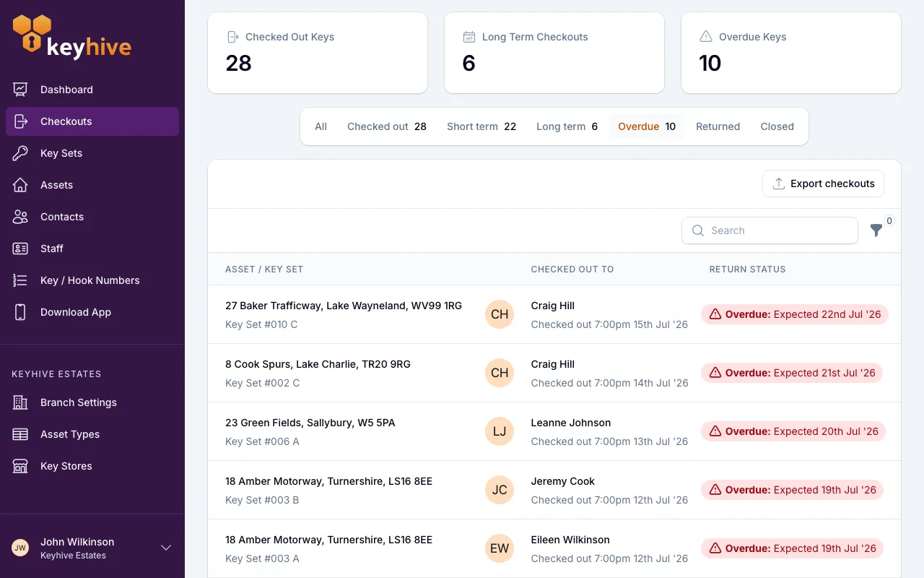
Task: Click Overdue: Expected 20th Jul '26 badge
Action: (x=793, y=431)
